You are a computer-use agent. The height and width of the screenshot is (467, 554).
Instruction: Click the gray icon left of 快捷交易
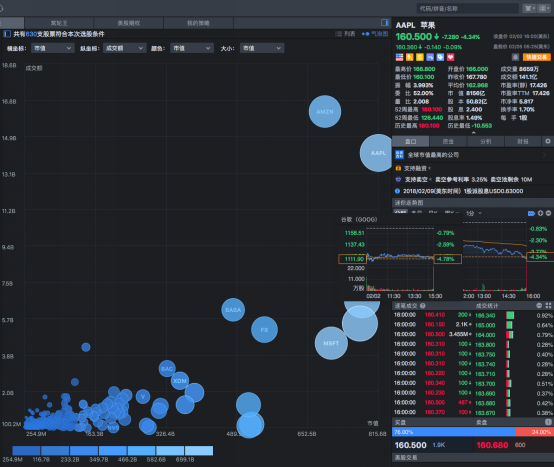[x=515, y=57]
